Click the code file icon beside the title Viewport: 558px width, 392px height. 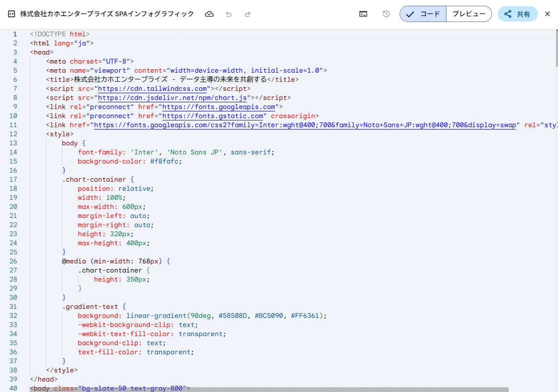click(11, 14)
